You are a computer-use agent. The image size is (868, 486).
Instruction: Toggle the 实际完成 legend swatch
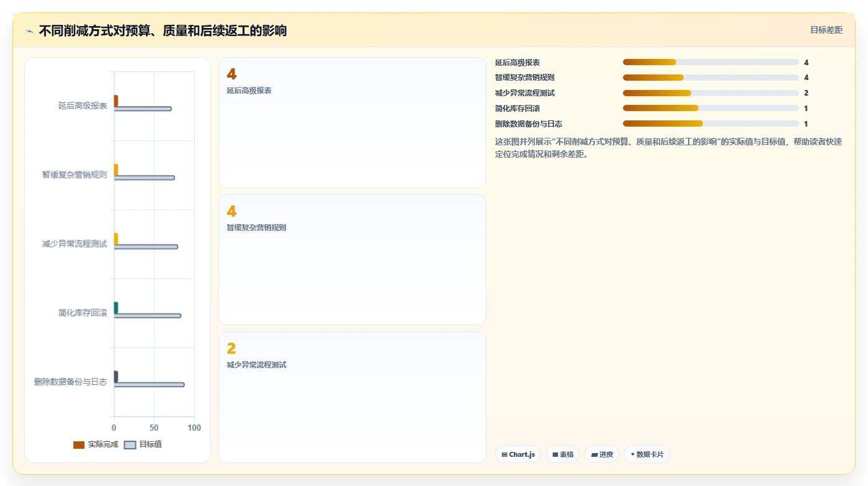(x=79, y=445)
